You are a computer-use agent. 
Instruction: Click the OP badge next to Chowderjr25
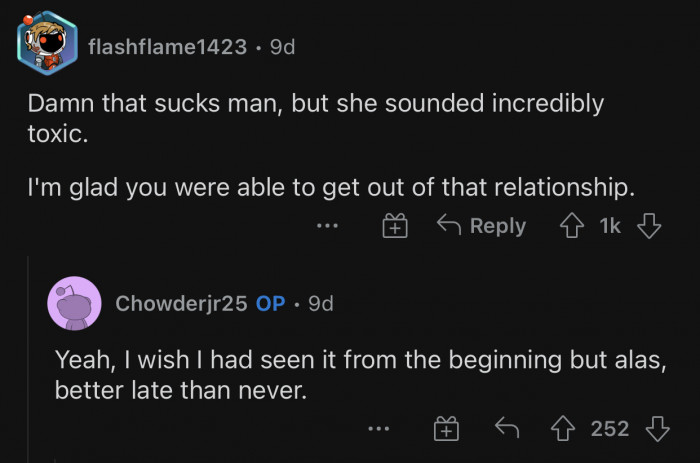point(271,303)
